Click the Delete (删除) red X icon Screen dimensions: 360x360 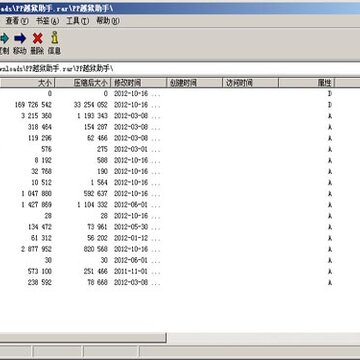(x=37, y=39)
